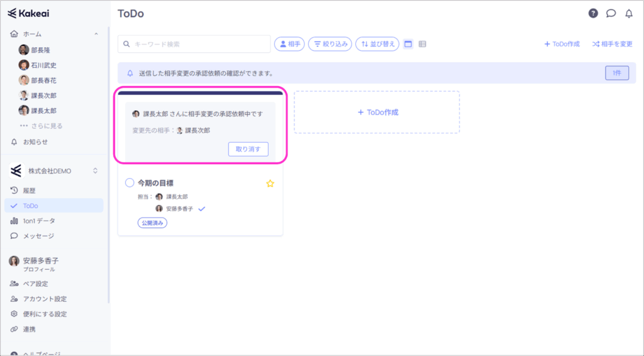Screen dimensions: 644x356
Task: Go to 履歴 in the sidebar
Action: [30, 191]
